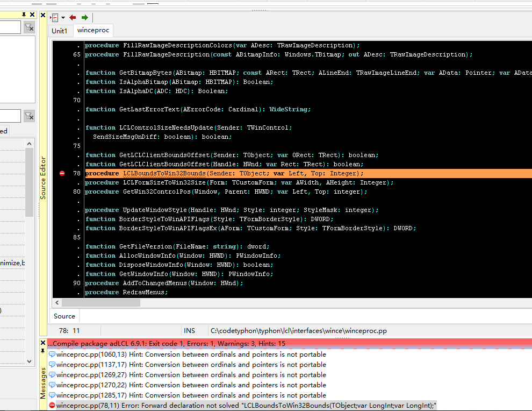Click the red compile package adLCL header
This screenshot has width=532, height=411.
(290, 343)
